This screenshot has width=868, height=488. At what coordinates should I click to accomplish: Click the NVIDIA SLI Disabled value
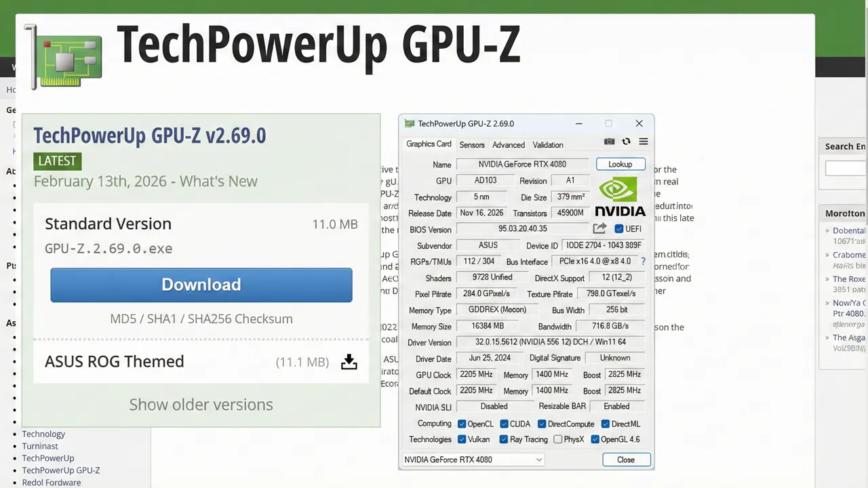(x=494, y=406)
